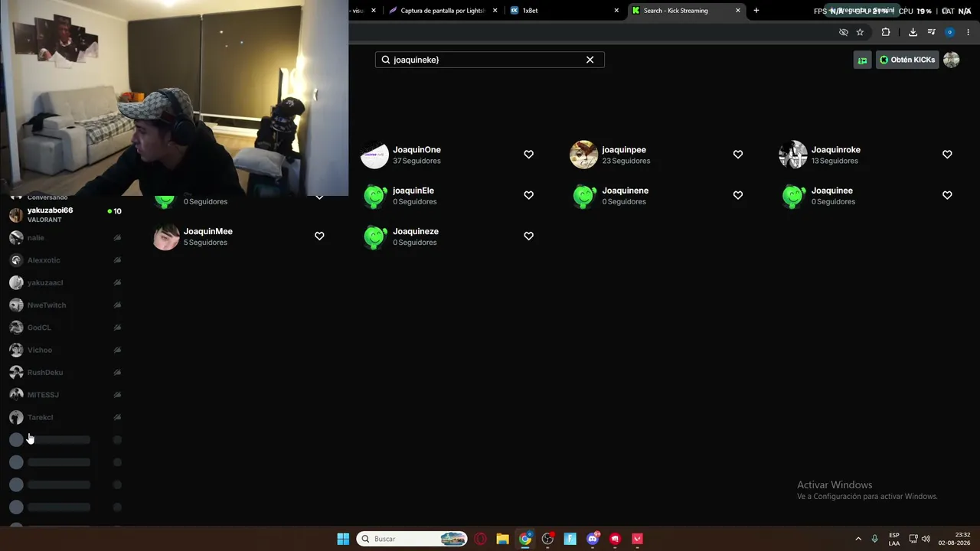This screenshot has width=980, height=551.
Task: Open the volume control in system tray
Action: (x=926, y=539)
